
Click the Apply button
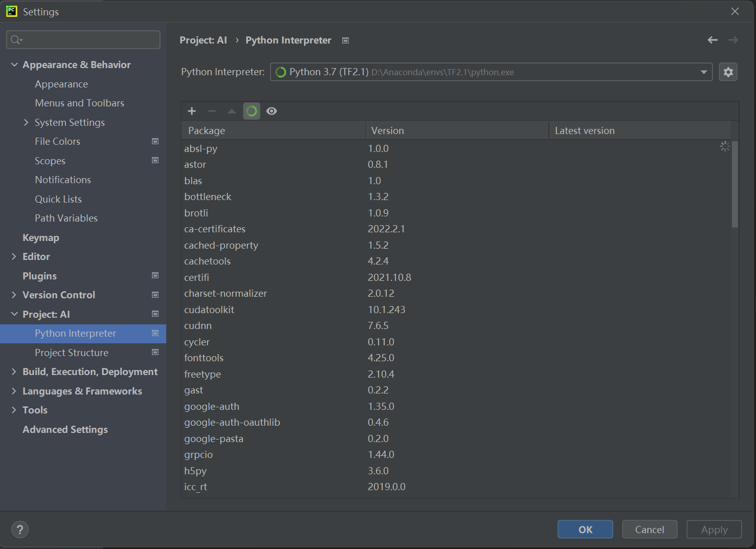[x=714, y=530]
